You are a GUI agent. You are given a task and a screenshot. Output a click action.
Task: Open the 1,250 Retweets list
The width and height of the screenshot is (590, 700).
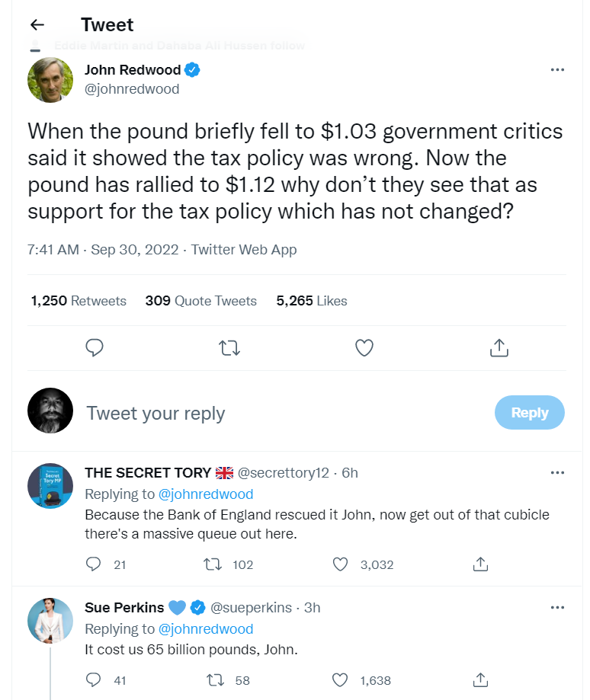point(79,301)
